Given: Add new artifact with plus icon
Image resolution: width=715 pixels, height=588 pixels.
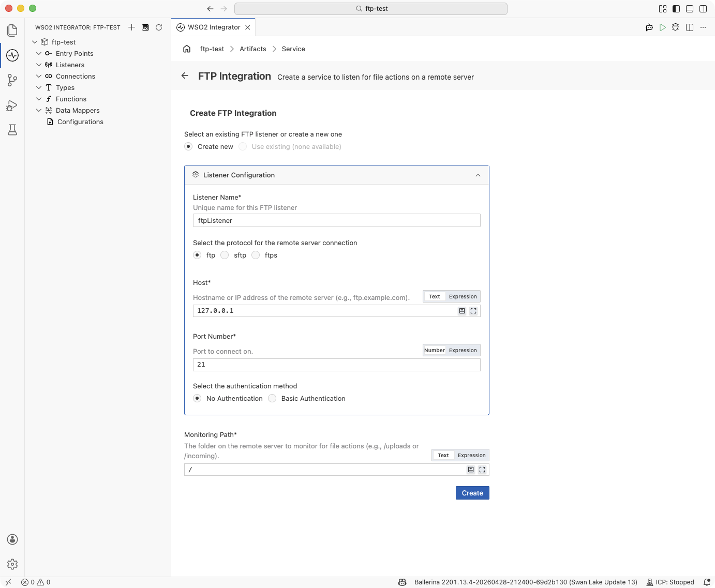Looking at the screenshot, I should [x=131, y=27].
